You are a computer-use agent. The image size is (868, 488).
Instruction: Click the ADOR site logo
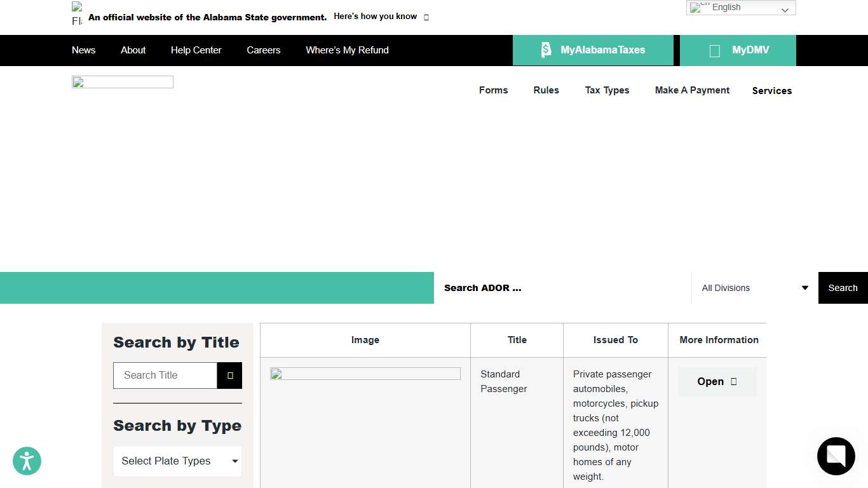[x=123, y=82]
